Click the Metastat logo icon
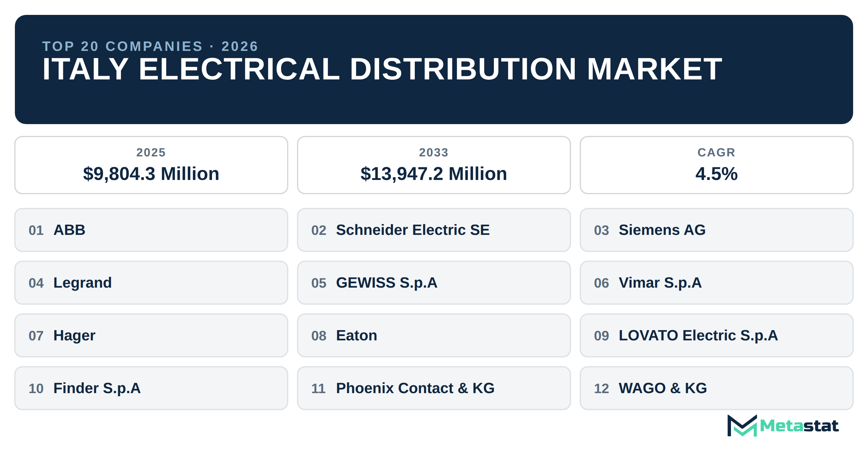The image size is (868, 453). (742, 425)
